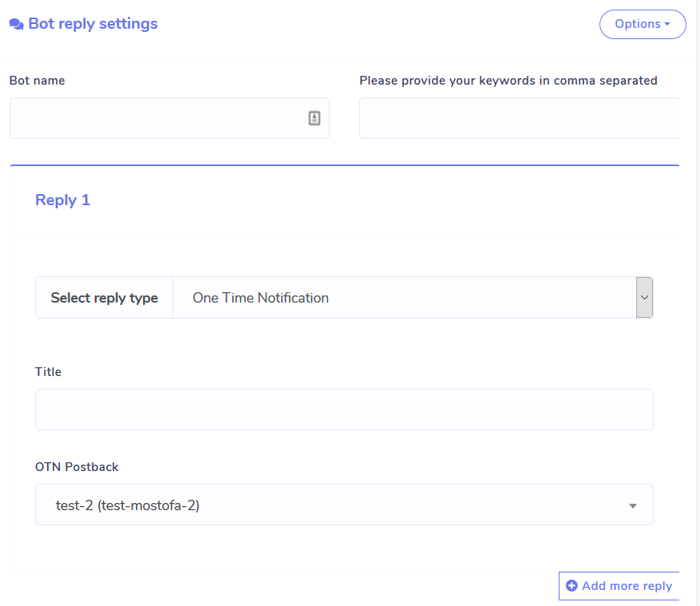Screen dimensions: 700x606
Task: Click the Add more reply button
Action: point(619,586)
